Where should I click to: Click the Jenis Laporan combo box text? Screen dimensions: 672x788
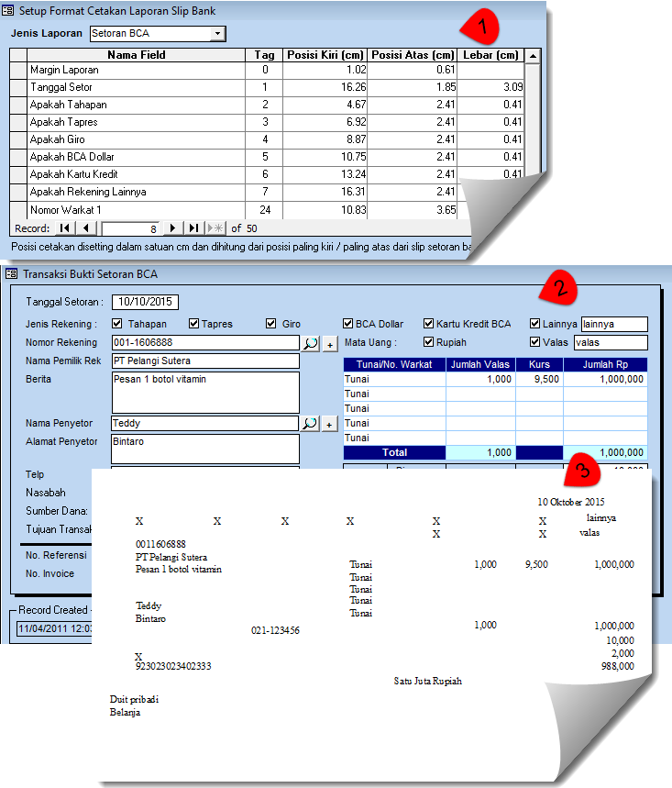(x=150, y=34)
